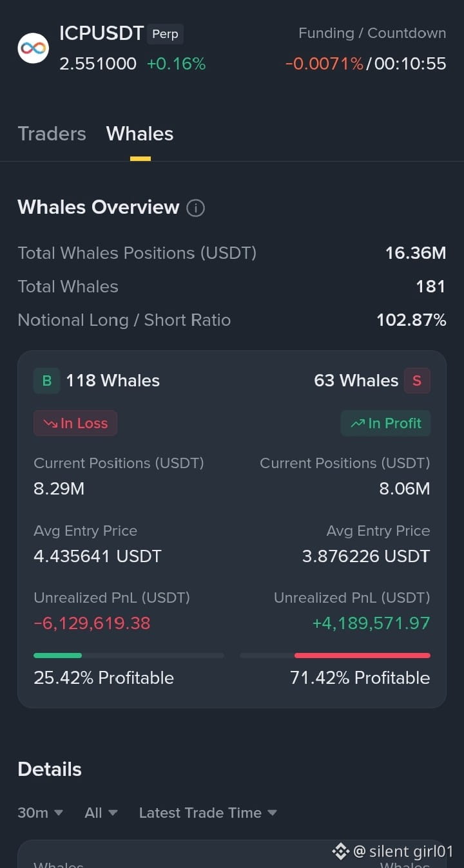Tap the 71.42% Profitable red bar

[362, 656]
